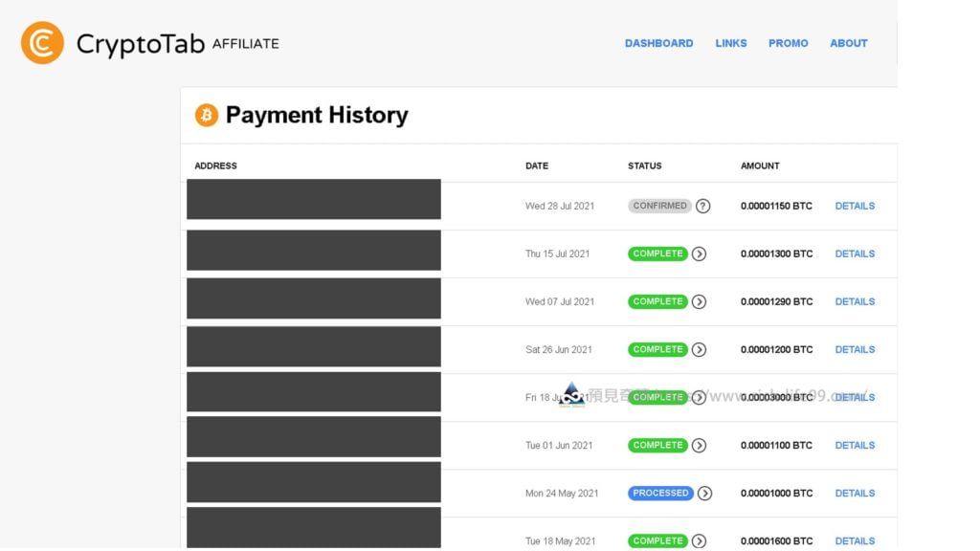The width and height of the screenshot is (980, 551).
Task: Open the ABOUT page
Action: click(x=849, y=43)
